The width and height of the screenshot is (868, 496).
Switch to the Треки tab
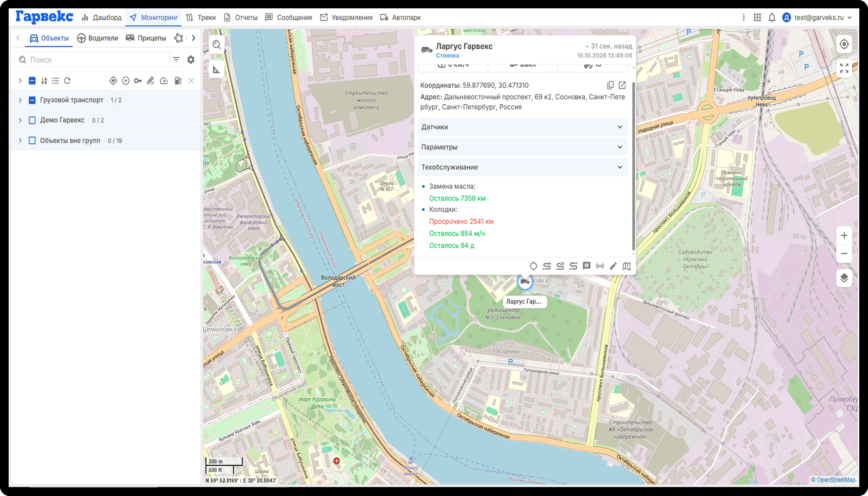pos(201,18)
